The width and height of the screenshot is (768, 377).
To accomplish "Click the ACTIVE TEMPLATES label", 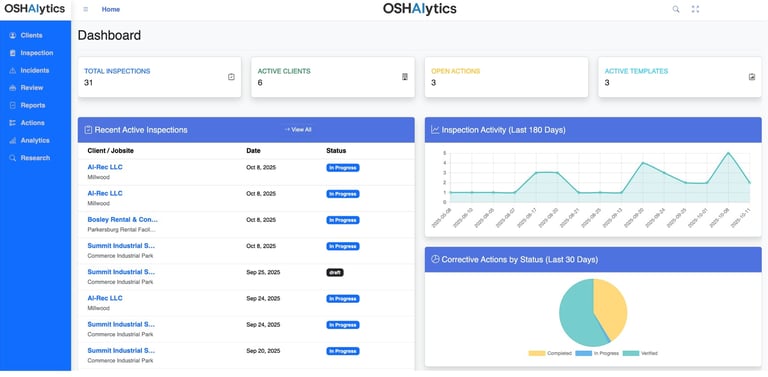I will (x=636, y=71).
